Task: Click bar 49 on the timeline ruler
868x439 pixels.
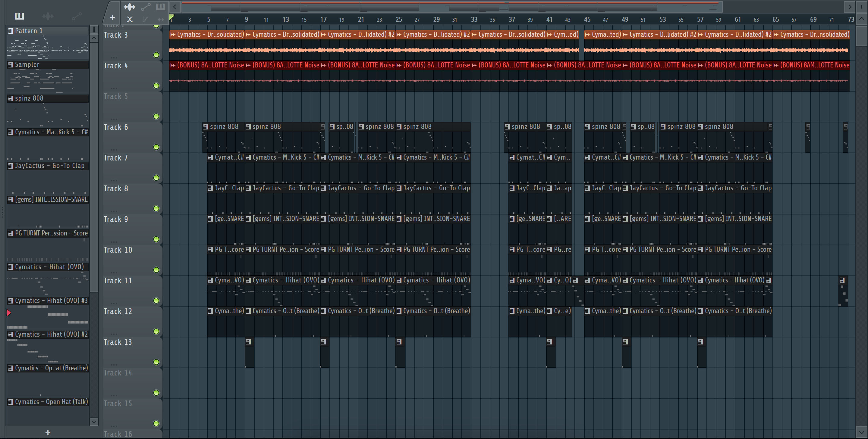Action: tap(625, 20)
